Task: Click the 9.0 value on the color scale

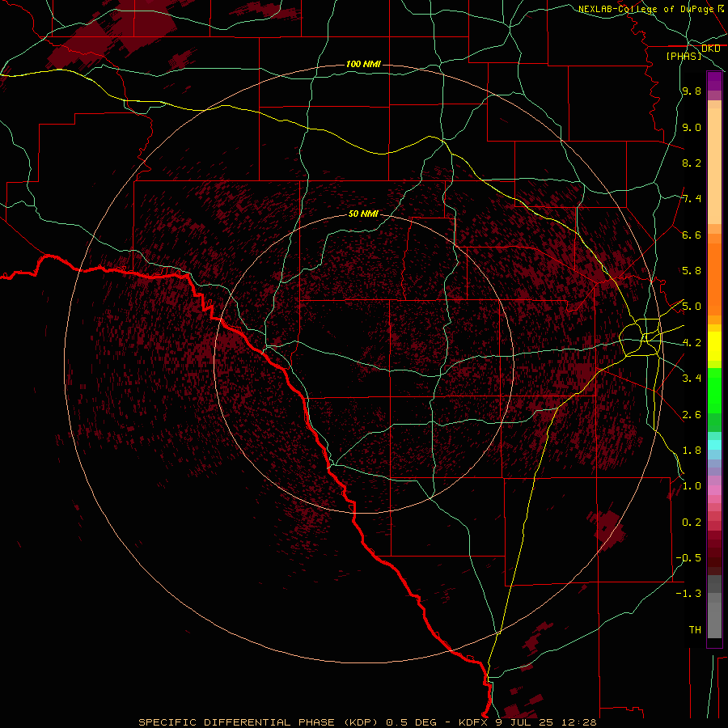Action: click(692, 127)
